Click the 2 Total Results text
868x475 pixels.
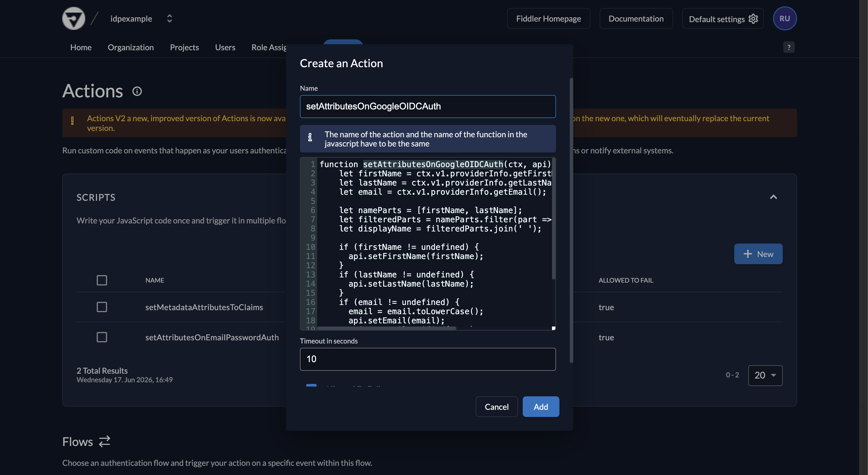pyautogui.click(x=102, y=370)
